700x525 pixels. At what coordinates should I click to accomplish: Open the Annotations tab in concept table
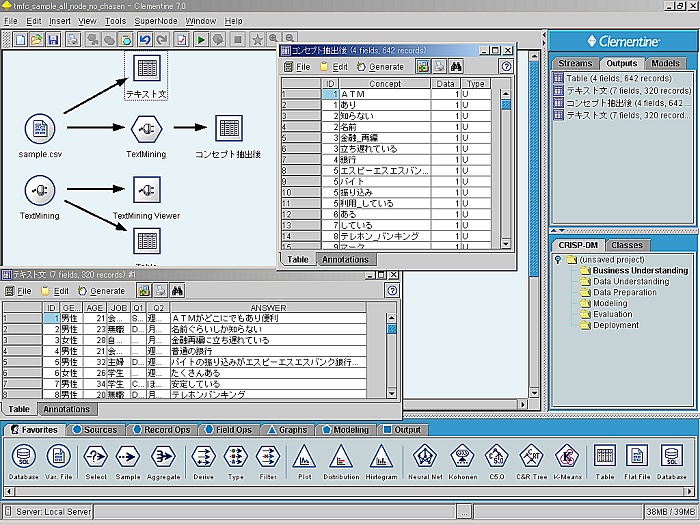click(345, 259)
